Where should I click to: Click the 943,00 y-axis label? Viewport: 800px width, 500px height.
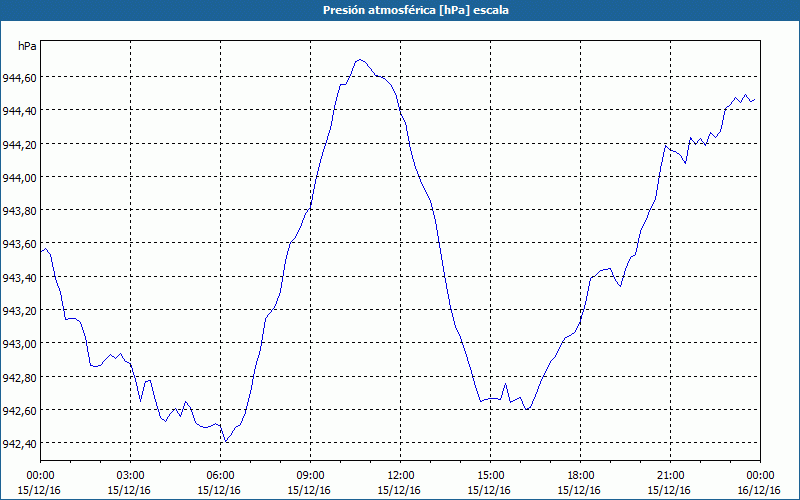(x=20, y=344)
